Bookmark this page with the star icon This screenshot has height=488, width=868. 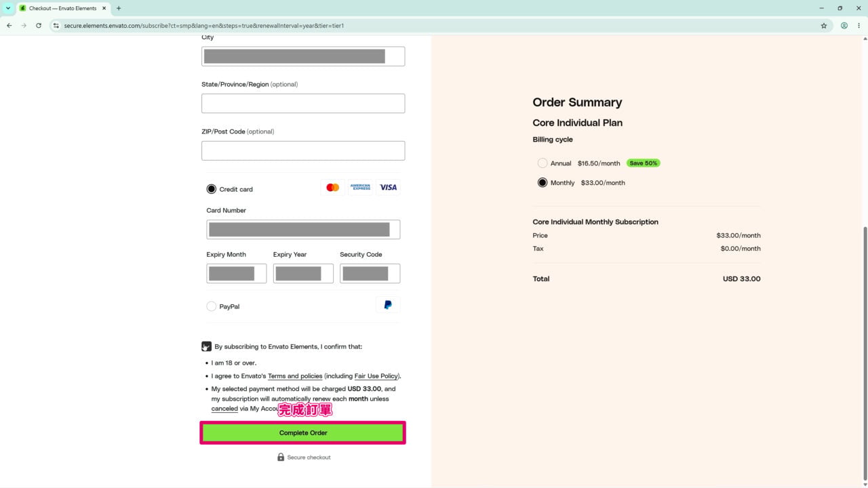point(824,26)
